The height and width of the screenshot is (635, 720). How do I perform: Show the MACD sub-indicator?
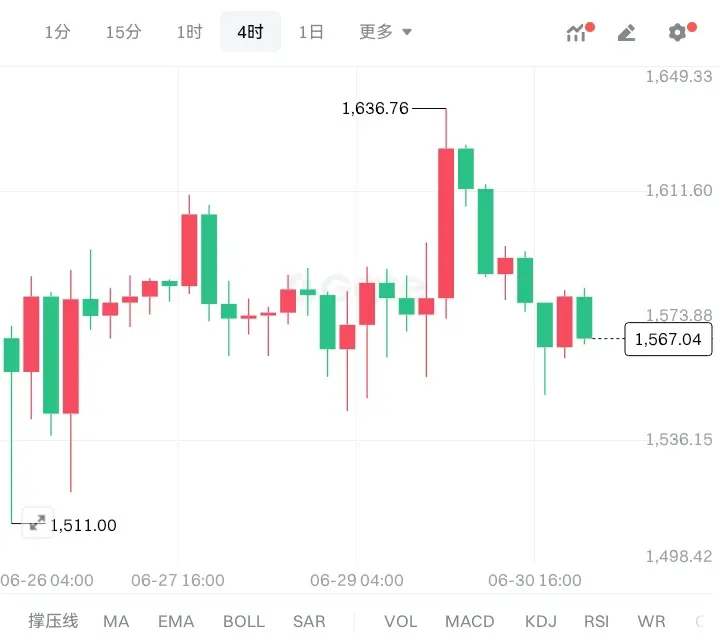pyautogui.click(x=470, y=621)
